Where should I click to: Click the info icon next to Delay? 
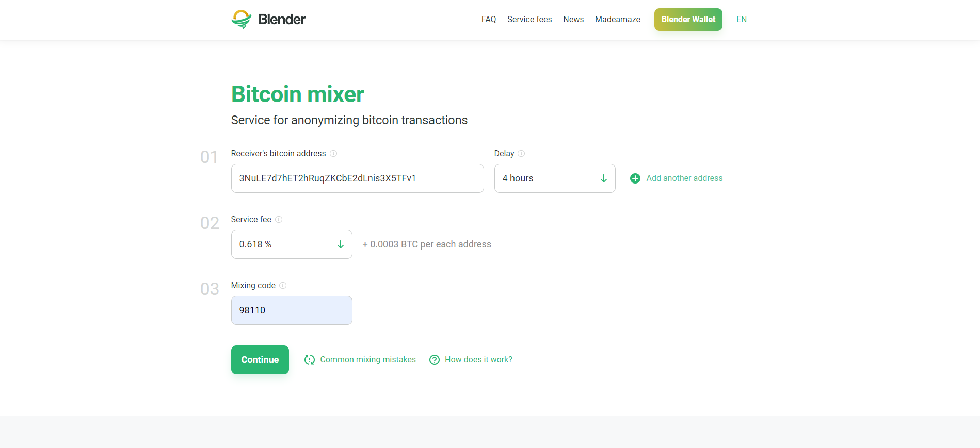point(521,154)
